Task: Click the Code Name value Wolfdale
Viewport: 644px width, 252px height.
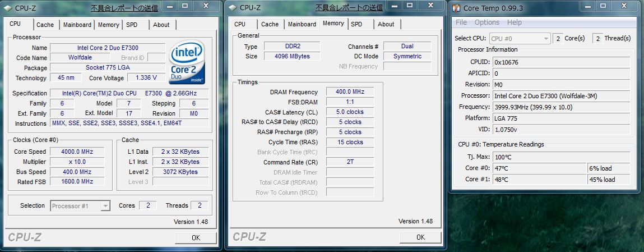Action: (x=80, y=58)
